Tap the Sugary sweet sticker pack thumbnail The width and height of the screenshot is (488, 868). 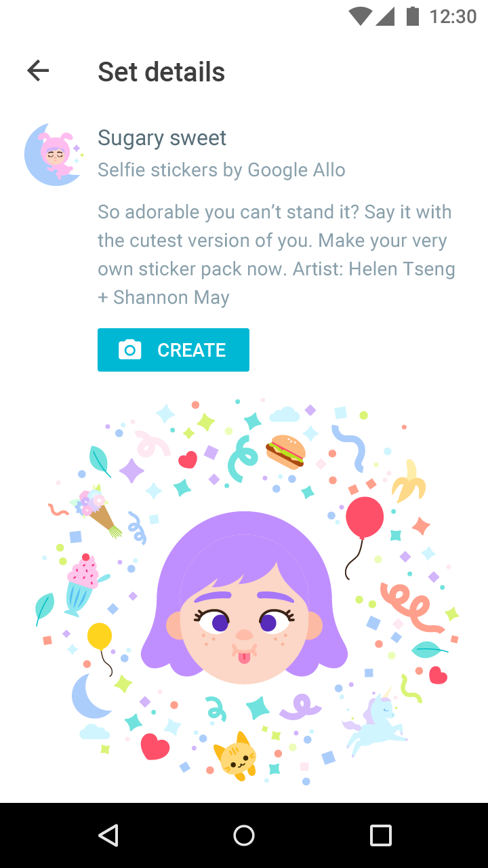point(53,154)
